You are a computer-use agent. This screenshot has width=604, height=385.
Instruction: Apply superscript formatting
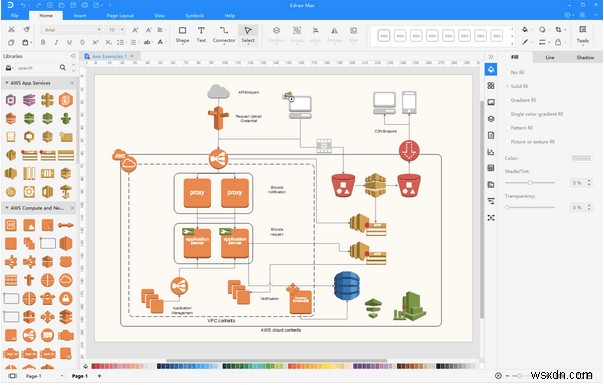point(95,42)
